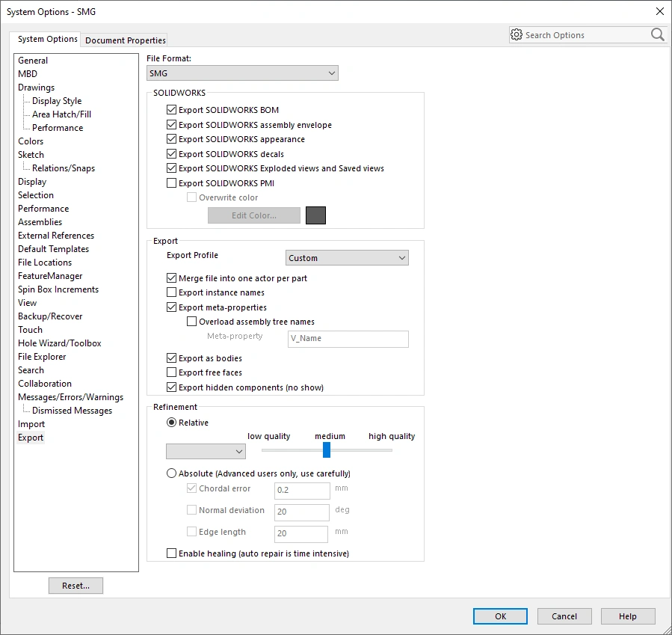This screenshot has height=635, width=672.
Task: Switch to the Document Properties tab
Action: coord(125,40)
